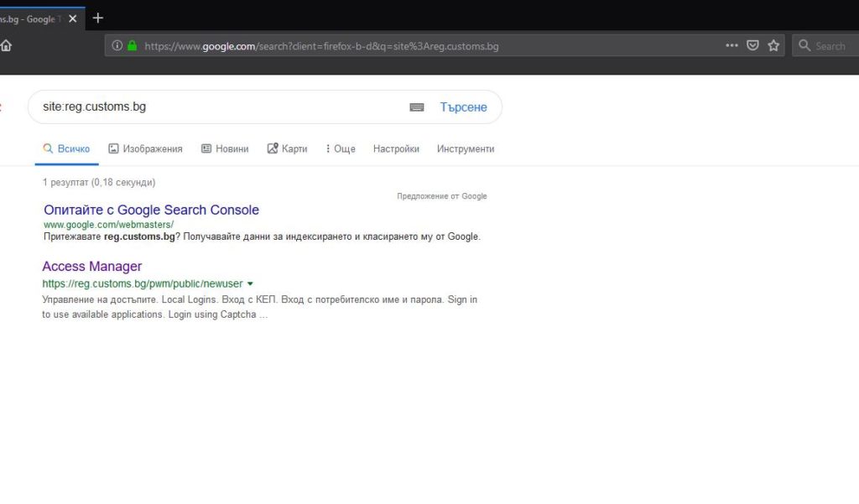View the green padlock connection security
The width and height of the screenshot is (859, 504).
[132, 45]
